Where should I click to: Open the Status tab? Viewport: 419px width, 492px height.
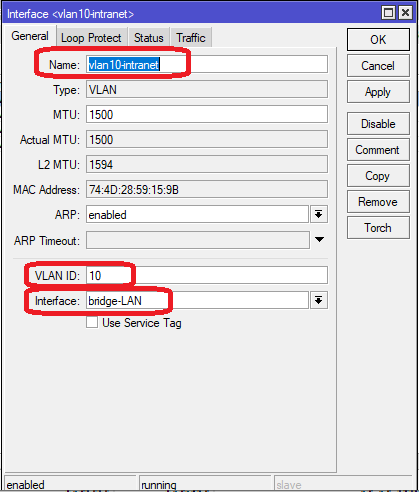(149, 37)
